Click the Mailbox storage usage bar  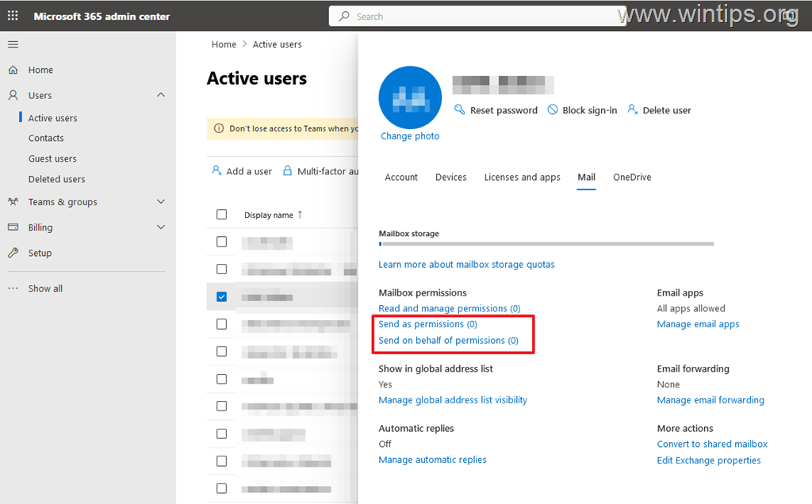(x=546, y=244)
